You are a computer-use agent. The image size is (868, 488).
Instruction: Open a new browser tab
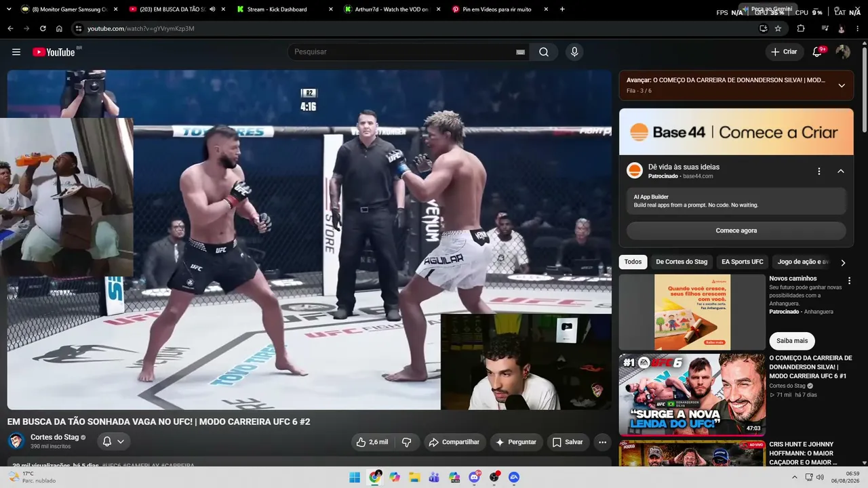point(562,9)
